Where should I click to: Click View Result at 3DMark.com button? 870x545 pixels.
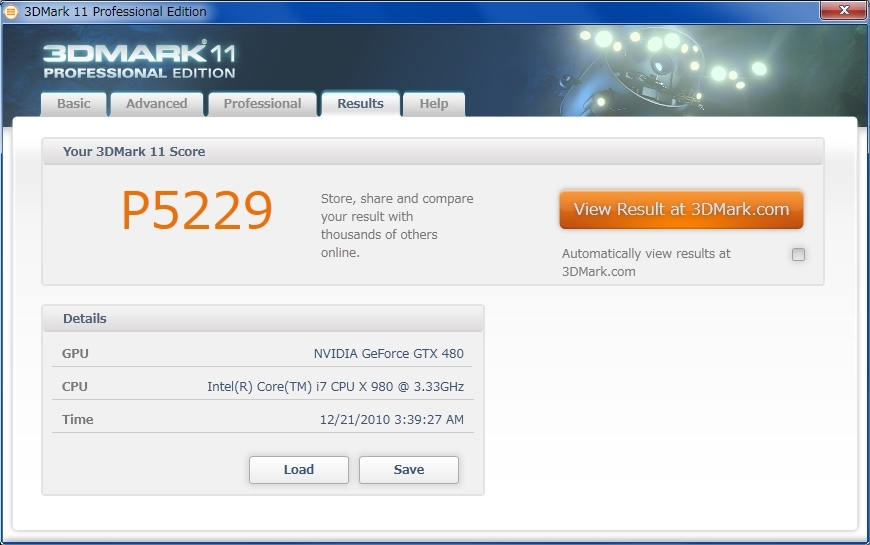681,210
